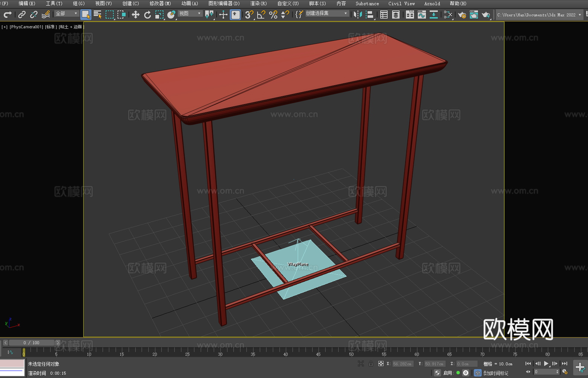The image size is (588, 378).
Task: Toggle Absolute/Offset transform type-in mode
Action: coord(381,364)
